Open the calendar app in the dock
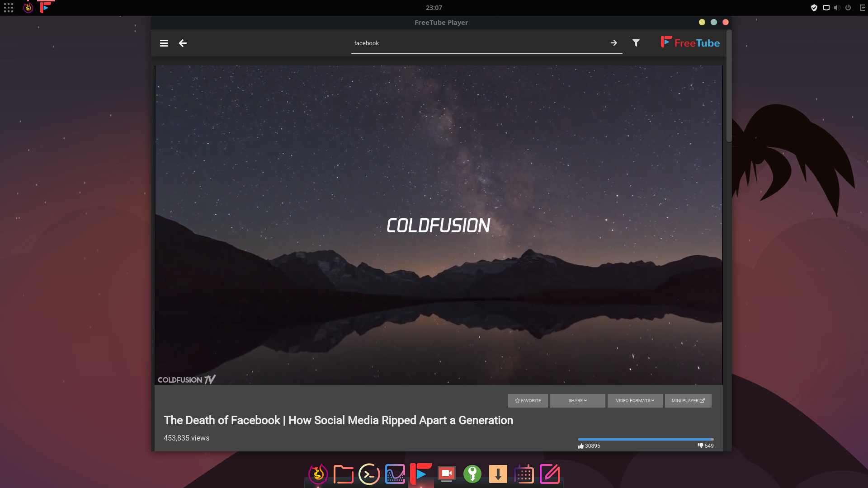868x488 pixels. coord(524,474)
